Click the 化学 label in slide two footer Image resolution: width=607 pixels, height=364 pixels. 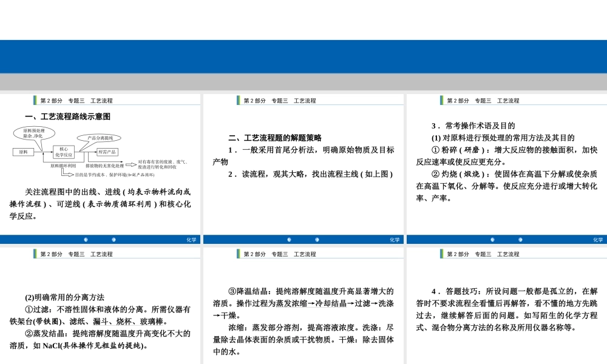click(395, 239)
